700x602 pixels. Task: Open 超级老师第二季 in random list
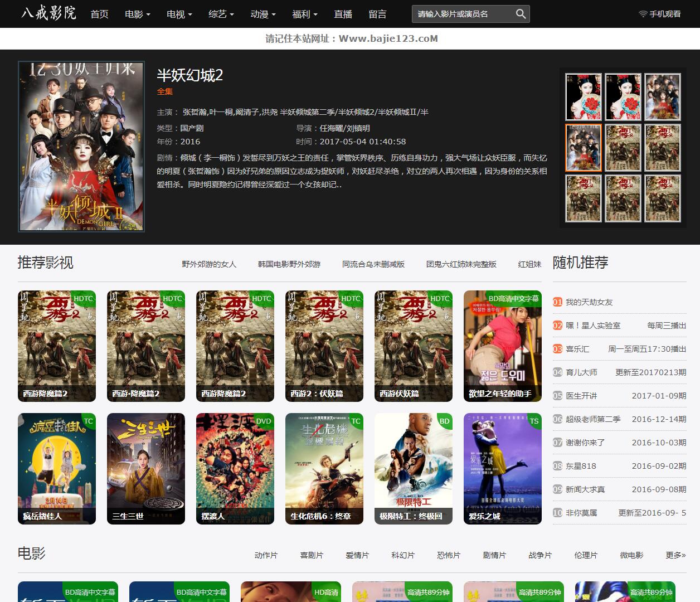(x=593, y=419)
